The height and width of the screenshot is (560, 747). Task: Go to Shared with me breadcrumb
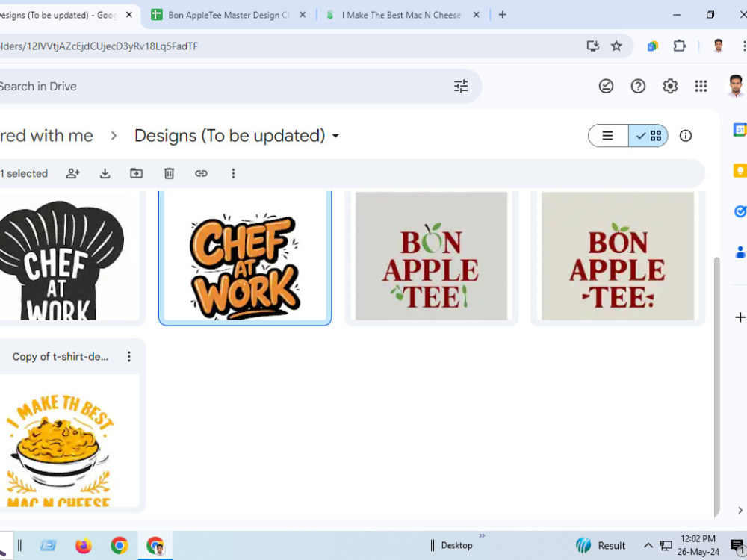(x=46, y=136)
